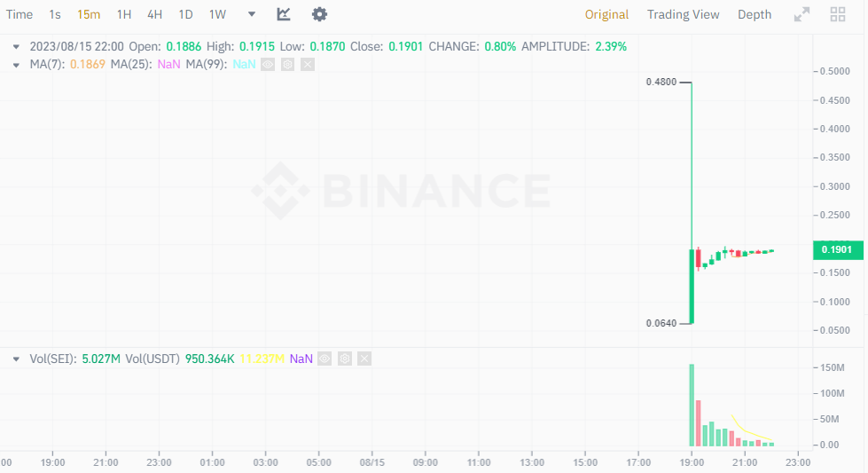Select the 15m interval

(89, 14)
